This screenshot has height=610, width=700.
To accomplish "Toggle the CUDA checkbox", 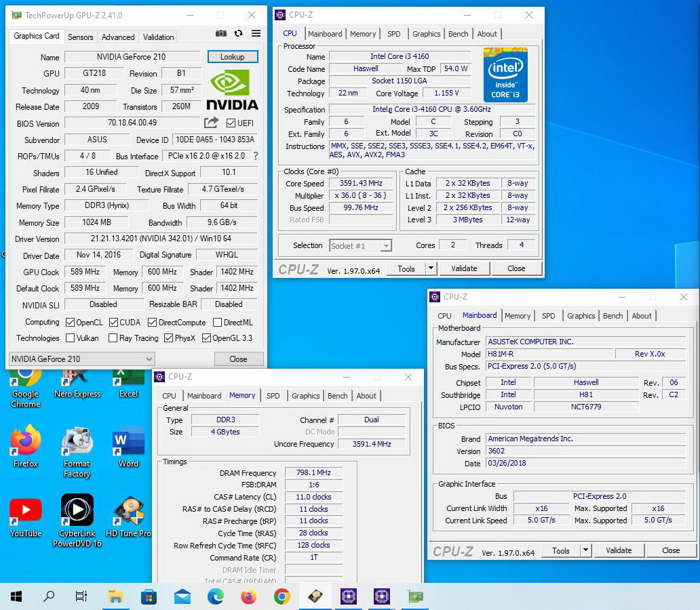I will pyautogui.click(x=113, y=322).
